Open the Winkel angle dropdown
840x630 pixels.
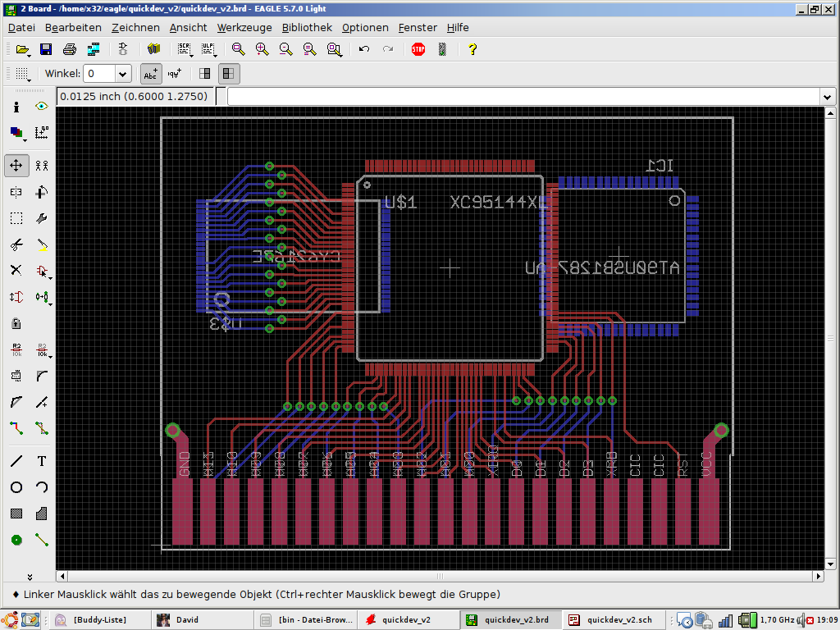coord(123,74)
